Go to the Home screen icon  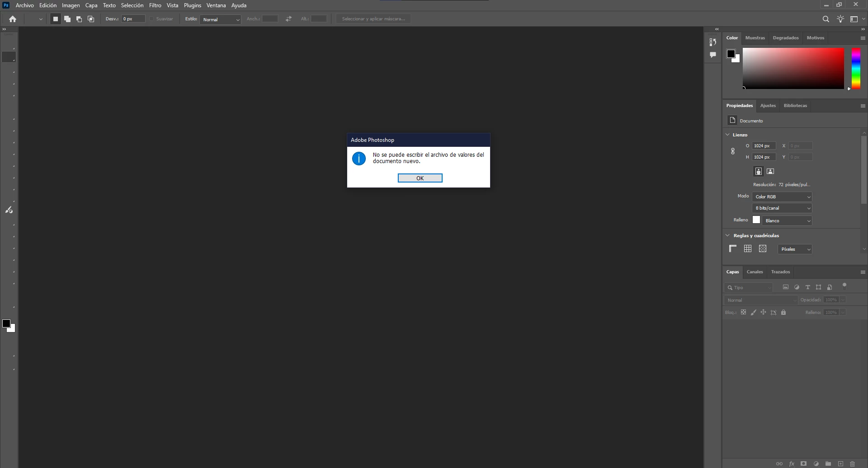13,19
